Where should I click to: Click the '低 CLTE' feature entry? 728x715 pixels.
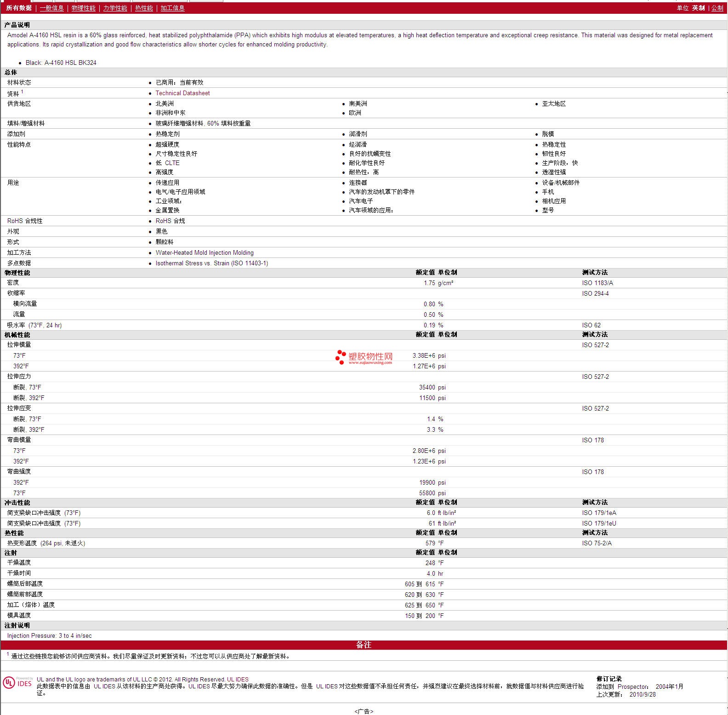167,163
